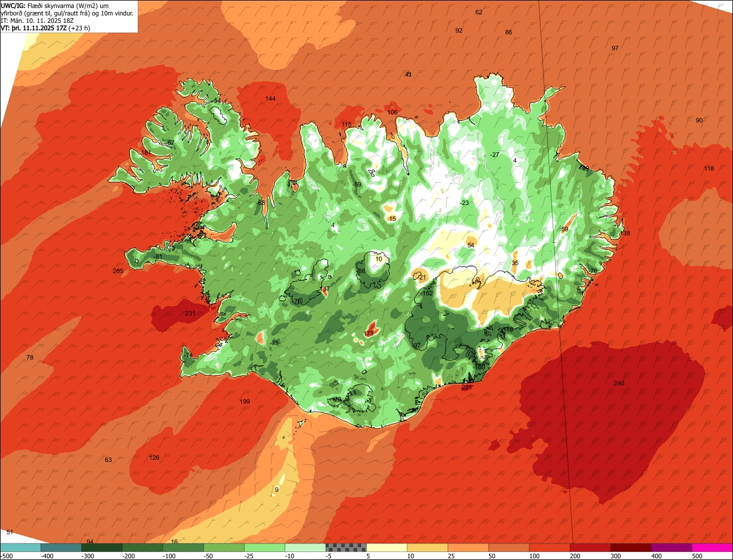Click the 62 value at the top
The image size is (733, 560).
[479, 12]
